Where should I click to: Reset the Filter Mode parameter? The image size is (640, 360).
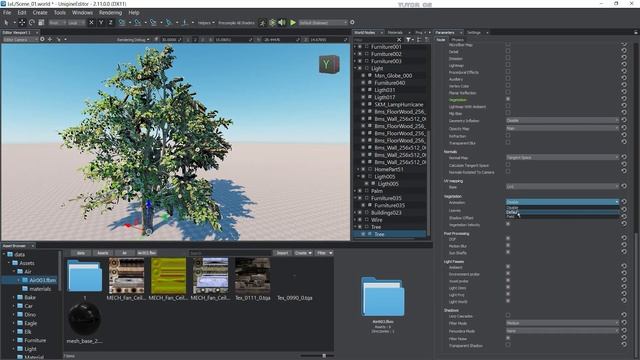(624, 323)
